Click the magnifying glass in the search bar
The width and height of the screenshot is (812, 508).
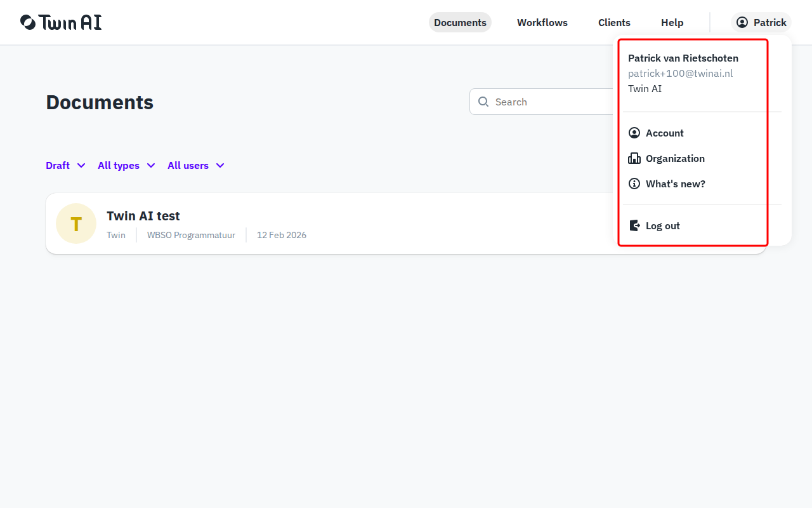pos(483,102)
